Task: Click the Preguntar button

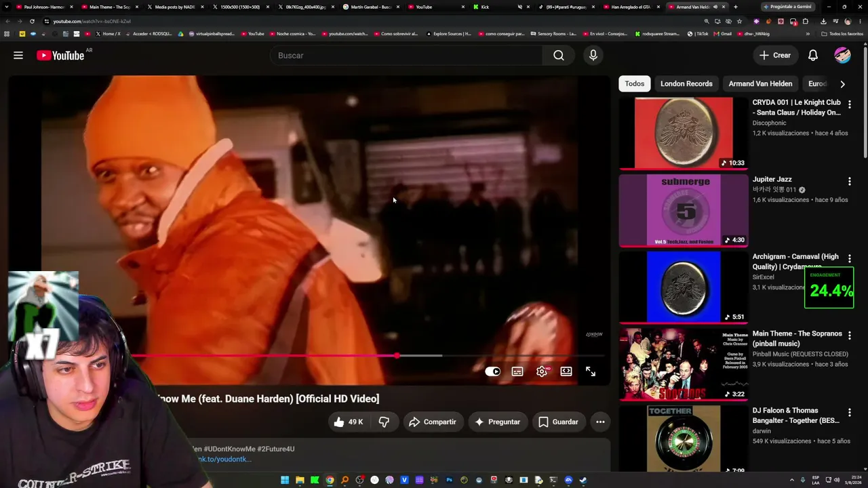Action: coord(498,422)
